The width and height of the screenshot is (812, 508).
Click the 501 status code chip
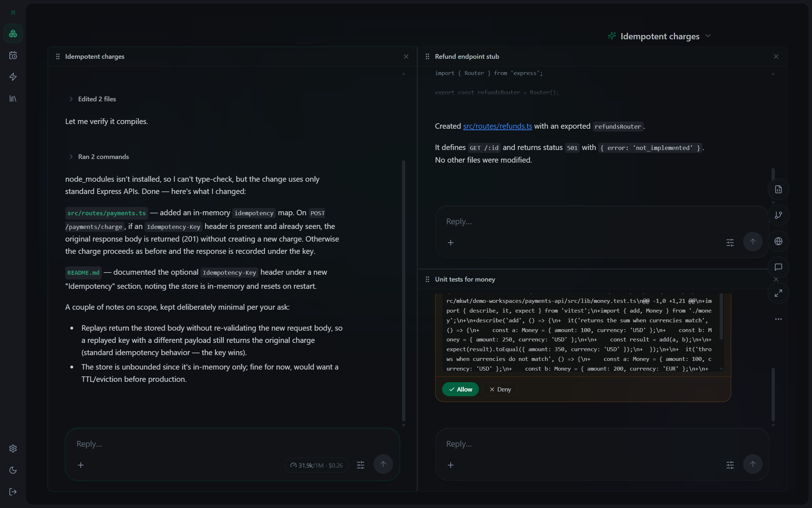(572, 148)
